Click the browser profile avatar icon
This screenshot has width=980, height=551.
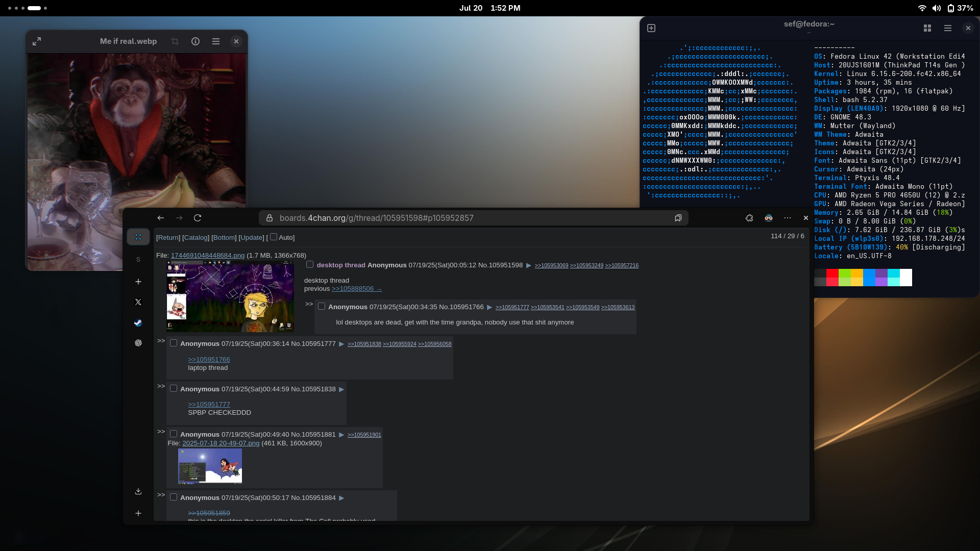[x=769, y=218]
